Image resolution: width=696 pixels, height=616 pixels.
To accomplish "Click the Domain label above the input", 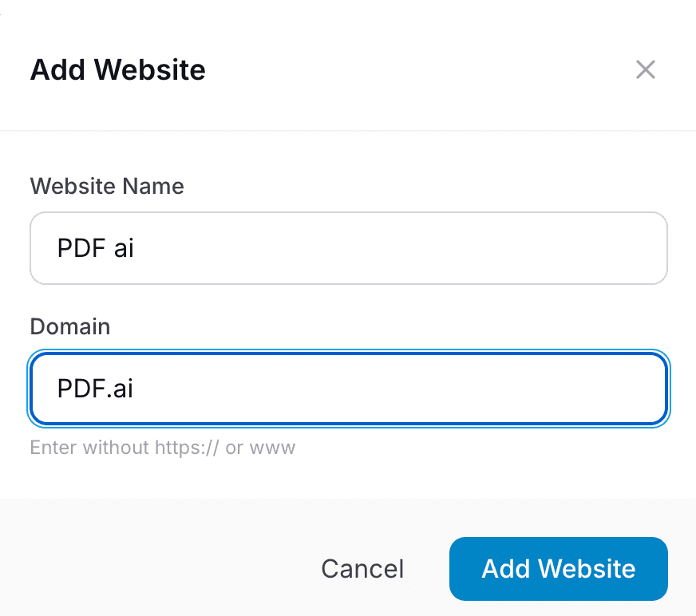I will 69,326.
